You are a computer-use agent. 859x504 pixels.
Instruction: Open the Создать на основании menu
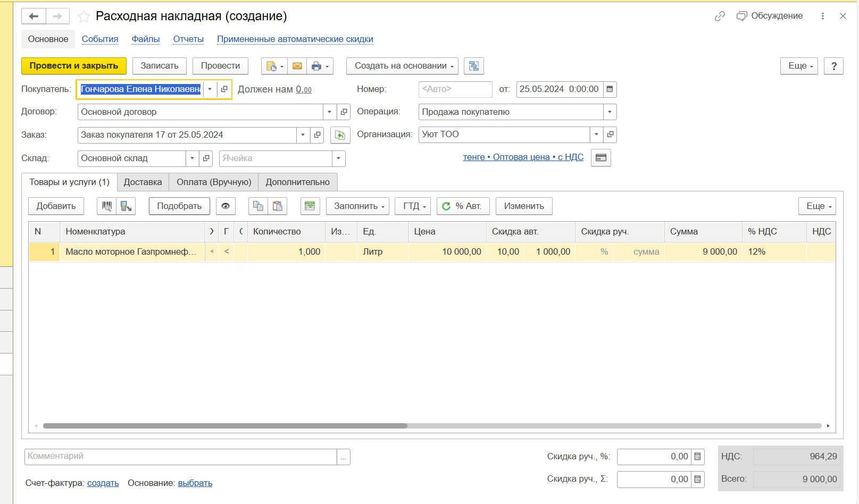pos(402,66)
